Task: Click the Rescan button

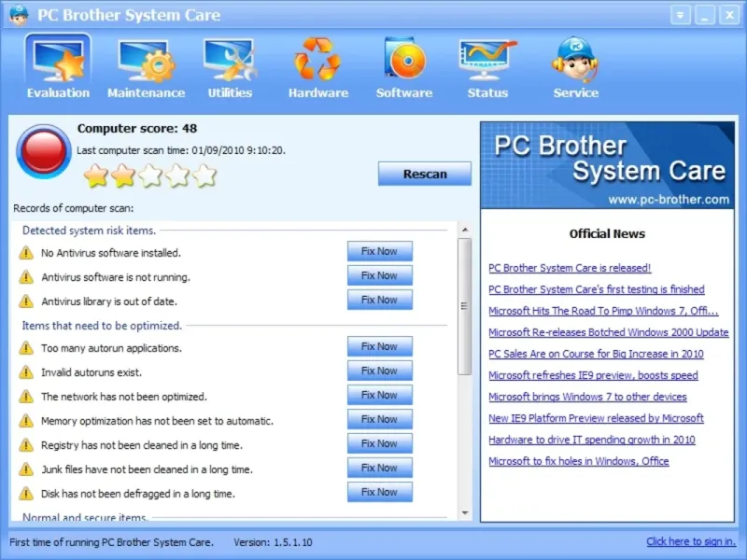Action: tap(425, 174)
